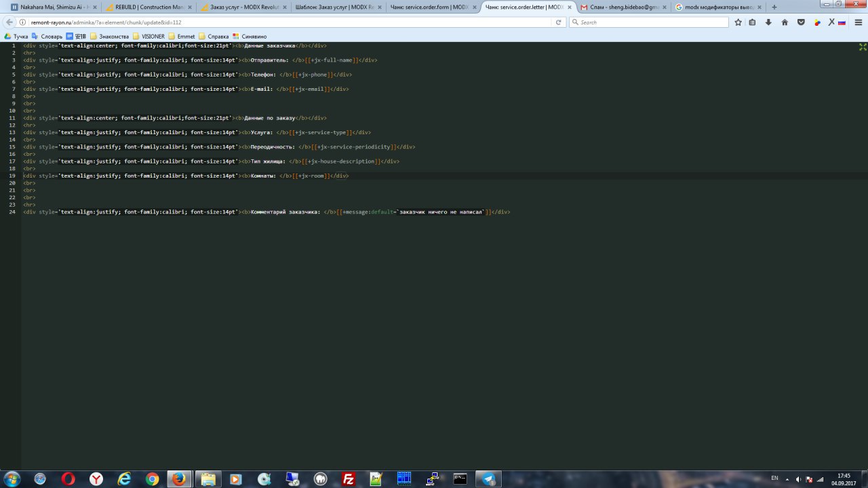Switch to the Gmail Спам tab
The image size is (868, 488).
coord(624,7)
